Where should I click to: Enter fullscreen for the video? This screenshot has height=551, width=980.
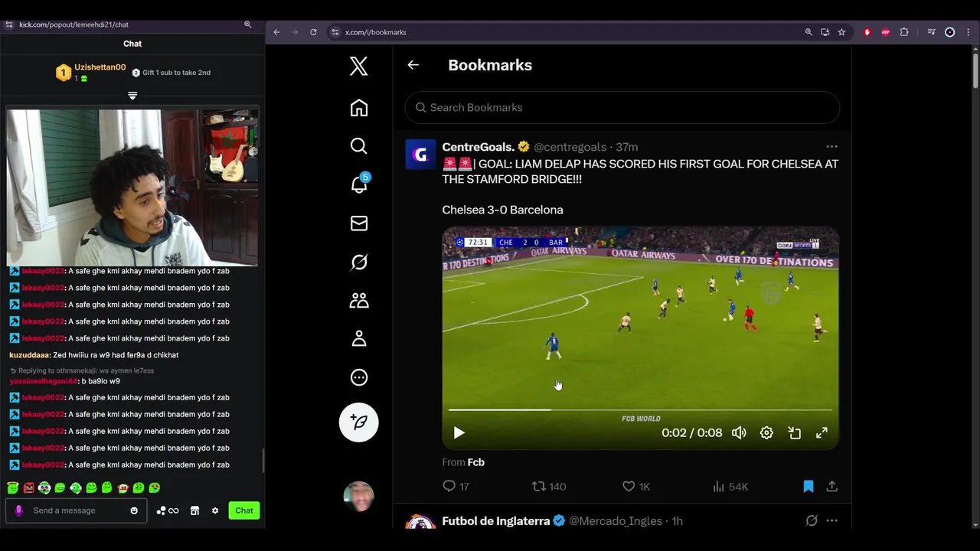point(822,433)
